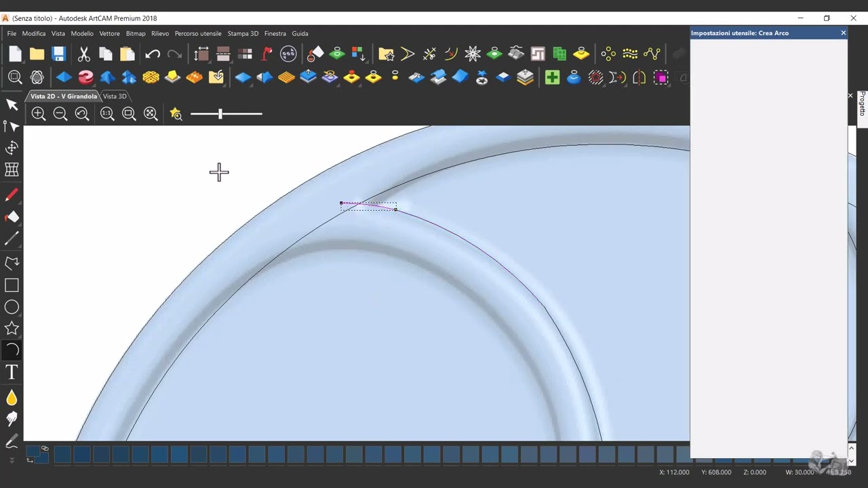Choose the node editing tool
The height and width of the screenshot is (488, 868).
[12, 126]
